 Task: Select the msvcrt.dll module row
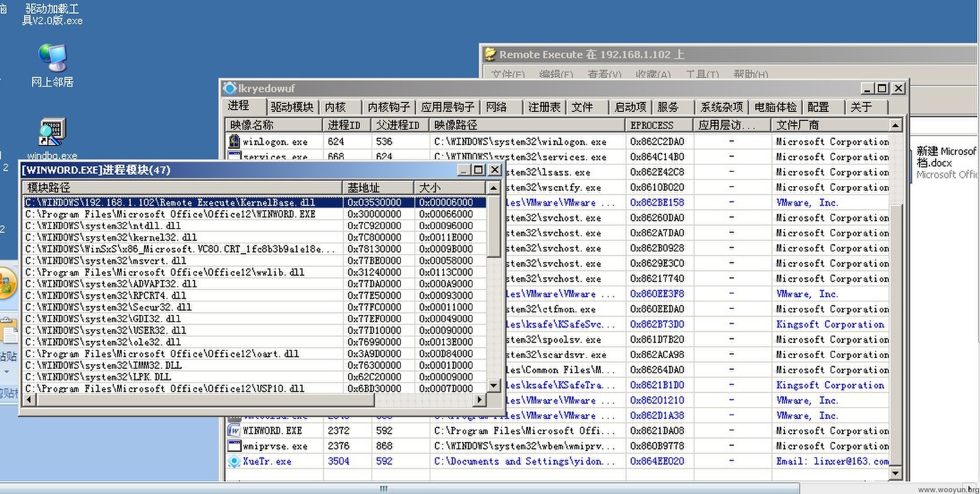[x=255, y=260]
